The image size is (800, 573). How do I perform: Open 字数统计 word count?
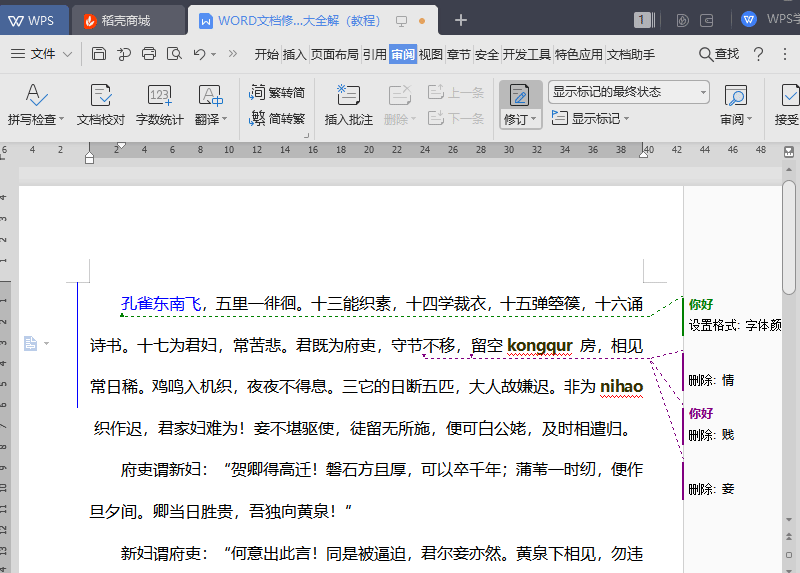coord(159,105)
